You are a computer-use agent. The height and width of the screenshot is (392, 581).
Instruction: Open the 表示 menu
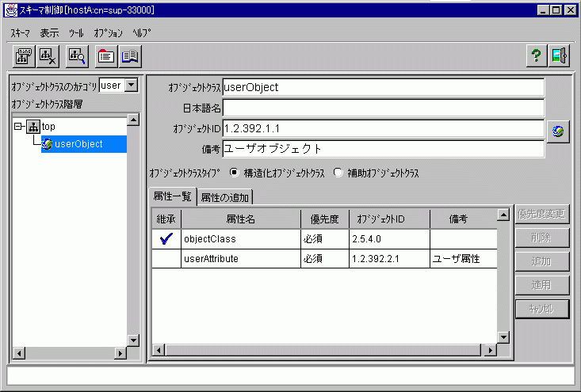pyautogui.click(x=50, y=33)
